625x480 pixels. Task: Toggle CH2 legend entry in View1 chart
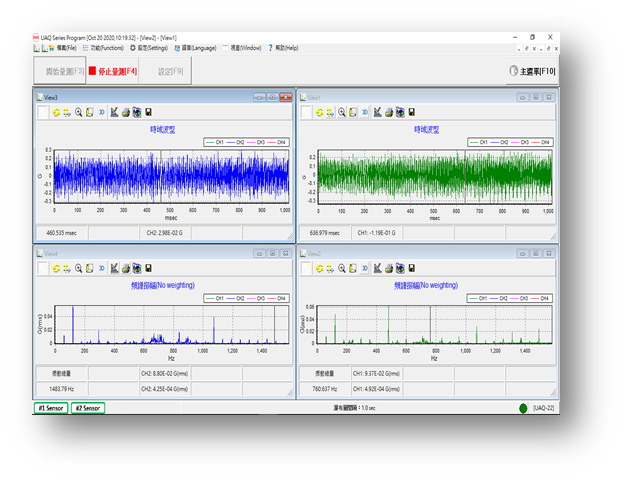point(500,142)
